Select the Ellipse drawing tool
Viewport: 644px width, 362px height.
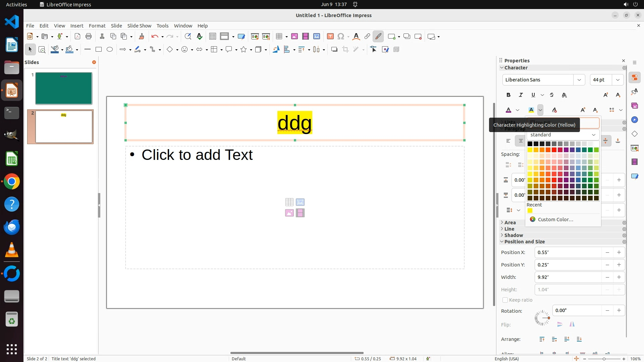(x=110, y=50)
